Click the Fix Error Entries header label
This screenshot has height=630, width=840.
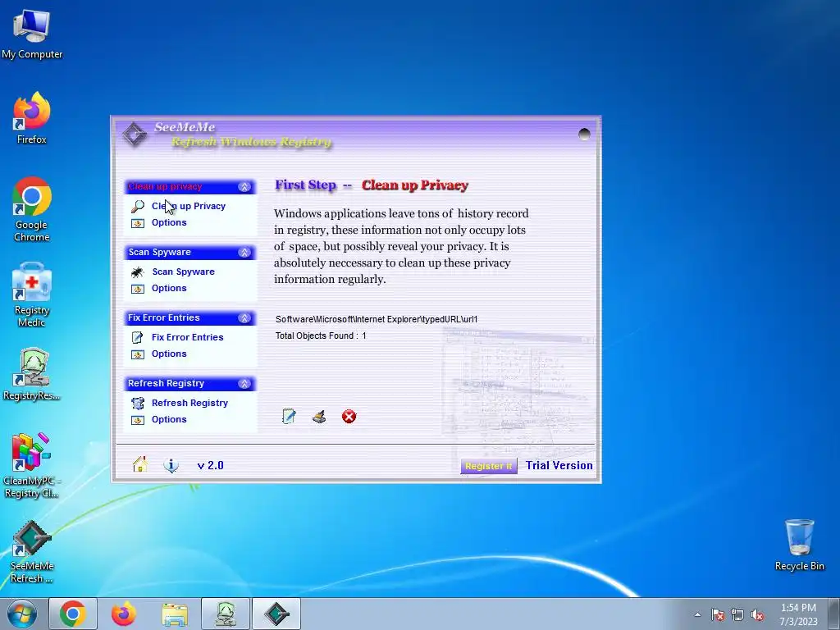coord(164,317)
